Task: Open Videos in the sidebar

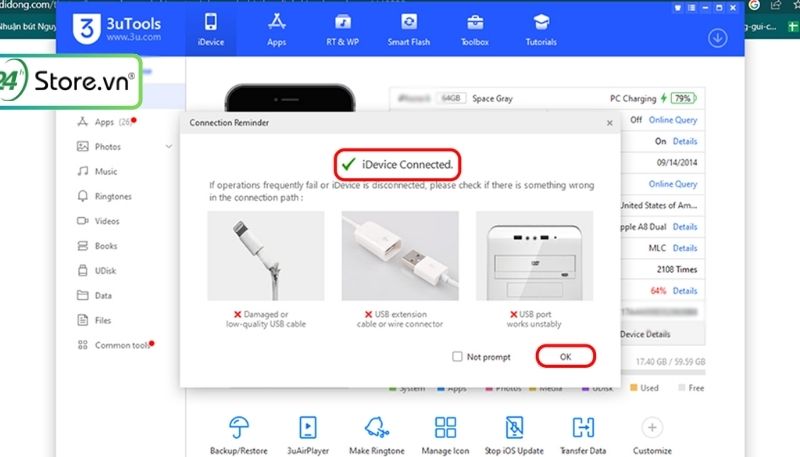Action: tap(107, 221)
